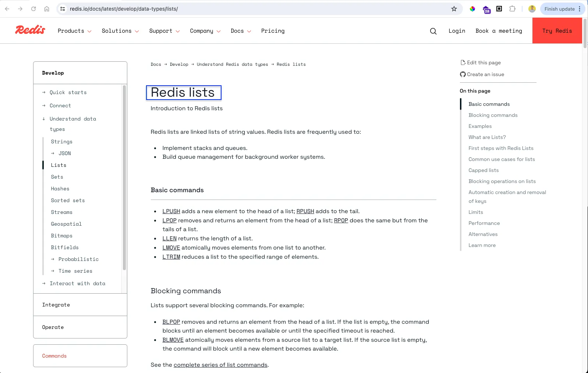Click Login
Image resolution: width=588 pixels, height=373 pixels.
pyautogui.click(x=457, y=31)
